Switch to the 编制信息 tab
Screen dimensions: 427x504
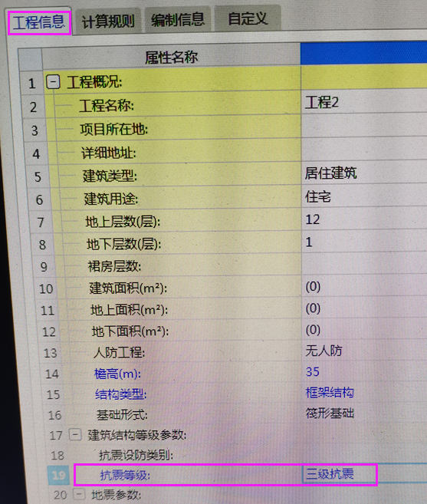[x=177, y=20]
